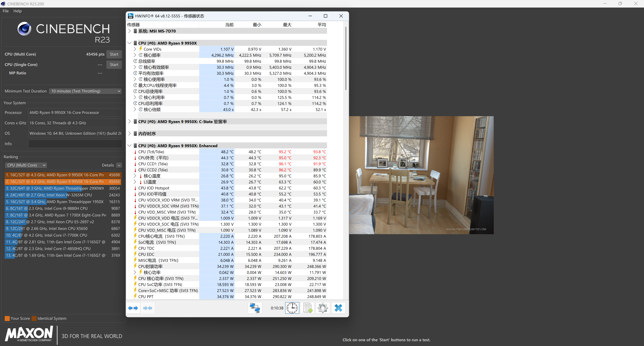
Task: Click the expand-columns blue arrows icon in HWiNFO
Action: tap(133, 308)
